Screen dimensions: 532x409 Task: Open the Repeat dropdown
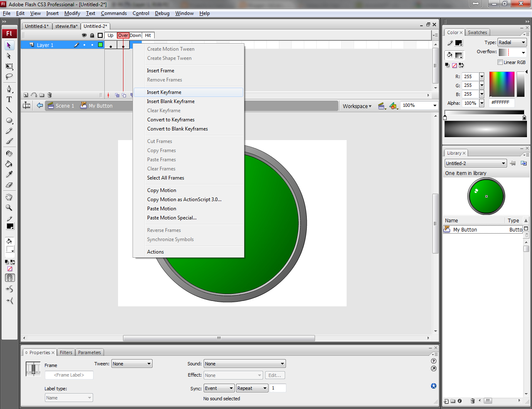pos(252,388)
